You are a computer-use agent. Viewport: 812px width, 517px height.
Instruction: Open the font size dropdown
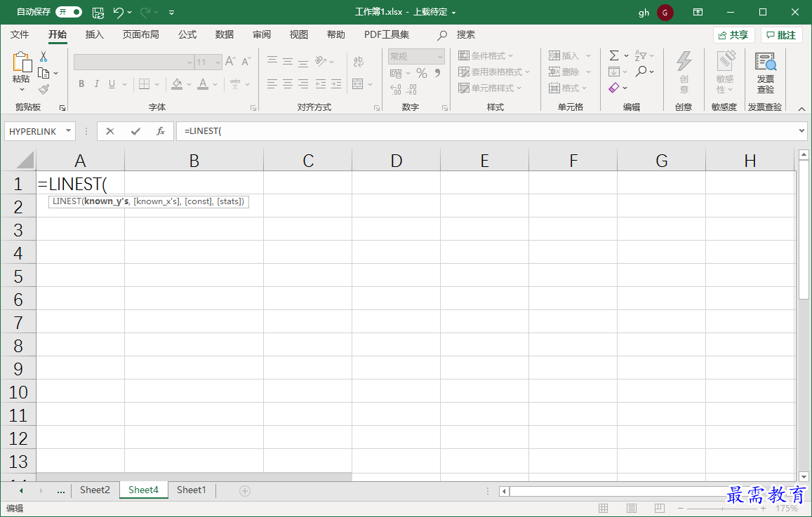pyautogui.click(x=218, y=62)
